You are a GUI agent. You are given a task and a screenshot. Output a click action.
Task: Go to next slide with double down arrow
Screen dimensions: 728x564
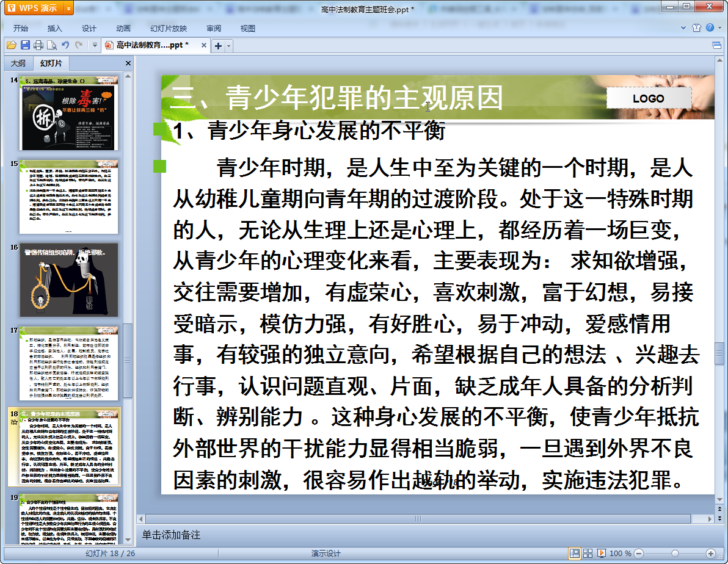pos(719,518)
